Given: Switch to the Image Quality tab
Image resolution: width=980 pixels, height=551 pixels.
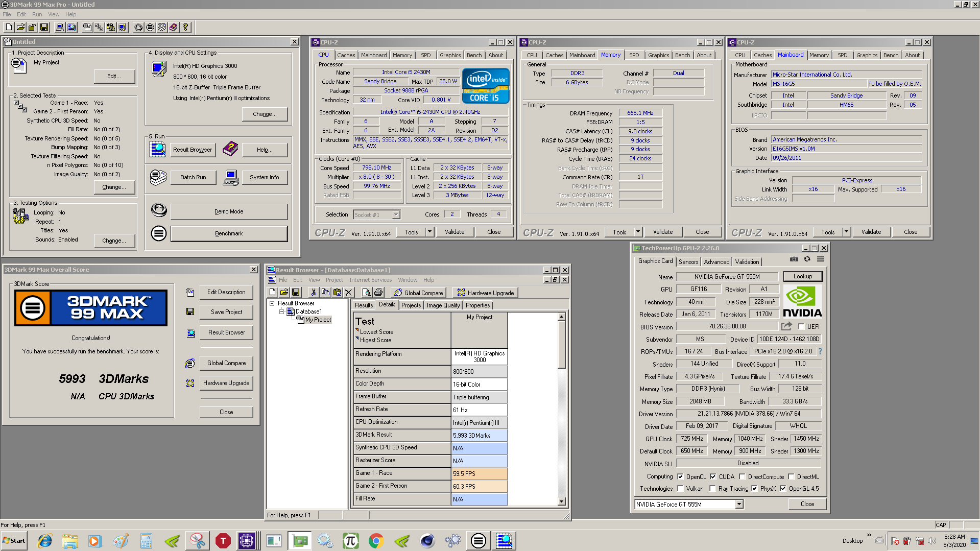Looking at the screenshot, I should pyautogui.click(x=443, y=305).
